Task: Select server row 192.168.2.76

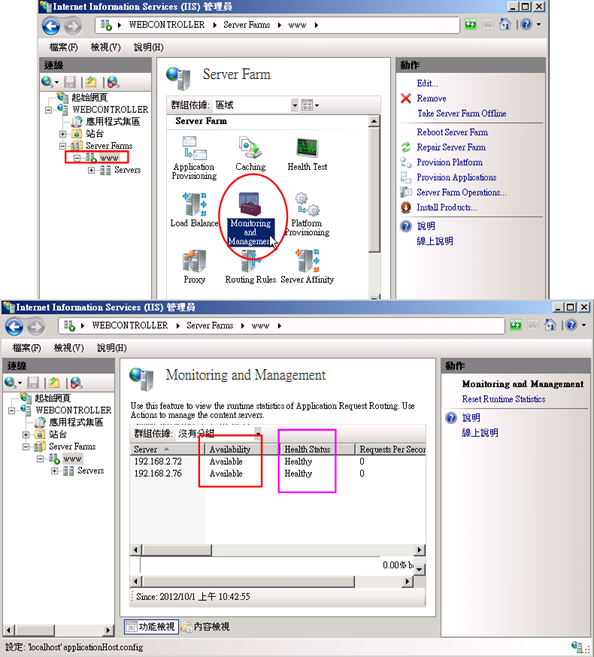Action: coord(278,474)
